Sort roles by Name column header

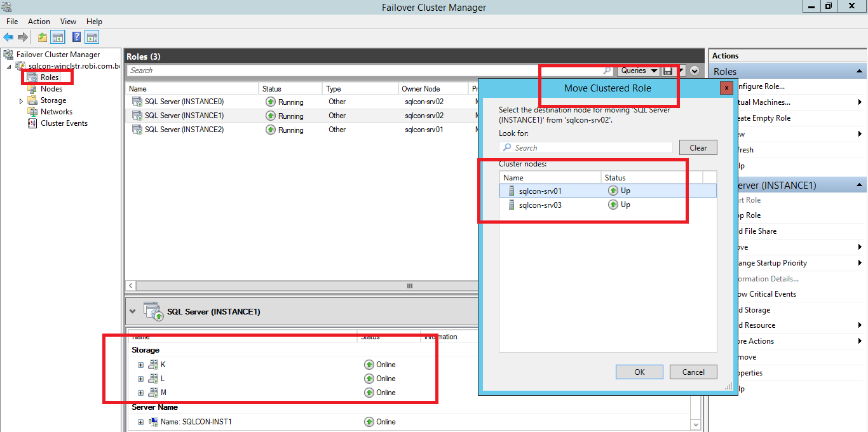(x=192, y=89)
